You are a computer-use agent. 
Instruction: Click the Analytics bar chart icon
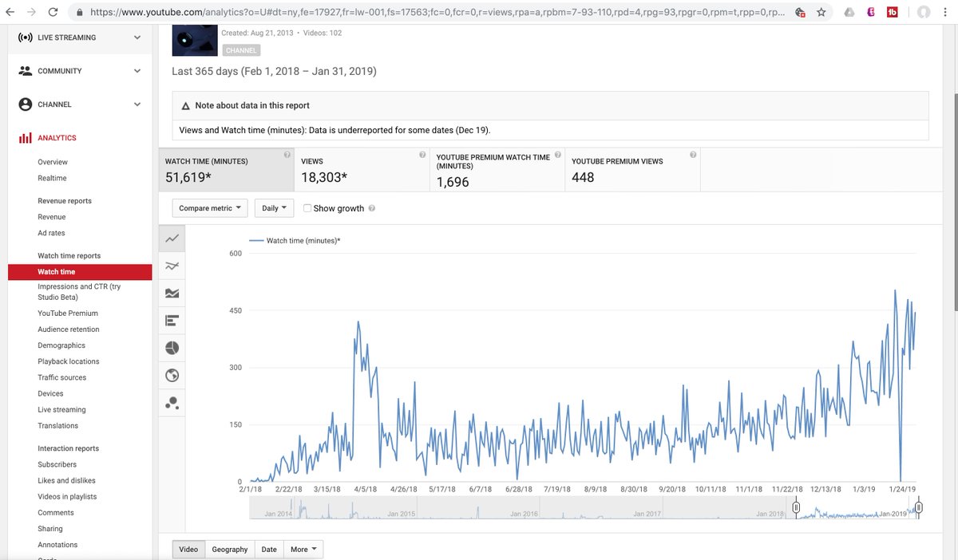point(25,138)
